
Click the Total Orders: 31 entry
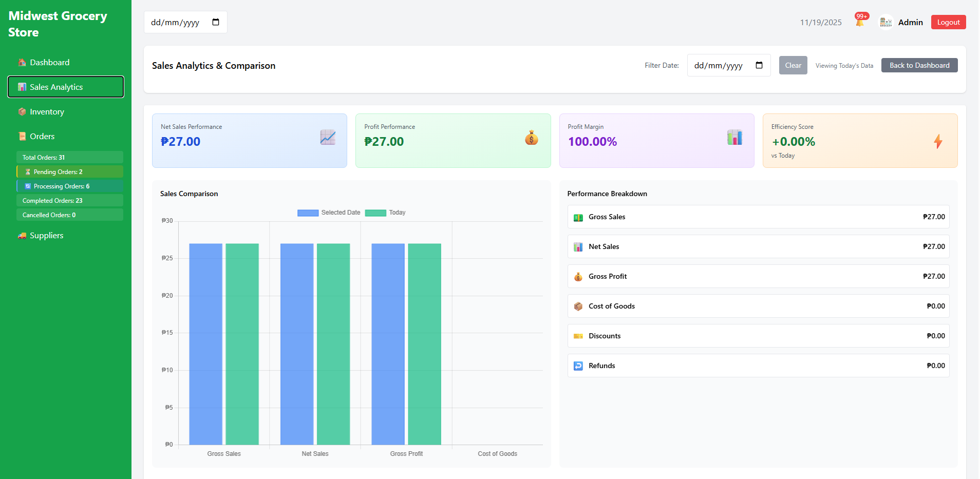[70, 157]
